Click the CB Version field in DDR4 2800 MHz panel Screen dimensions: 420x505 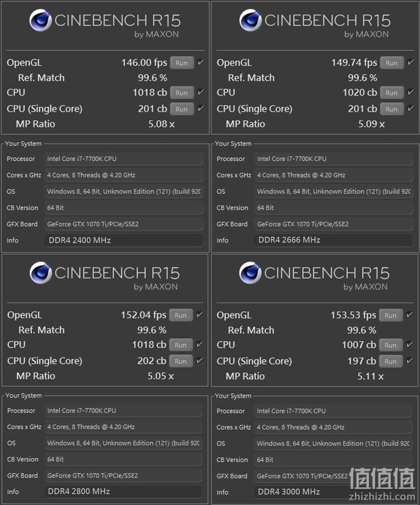[x=123, y=459]
